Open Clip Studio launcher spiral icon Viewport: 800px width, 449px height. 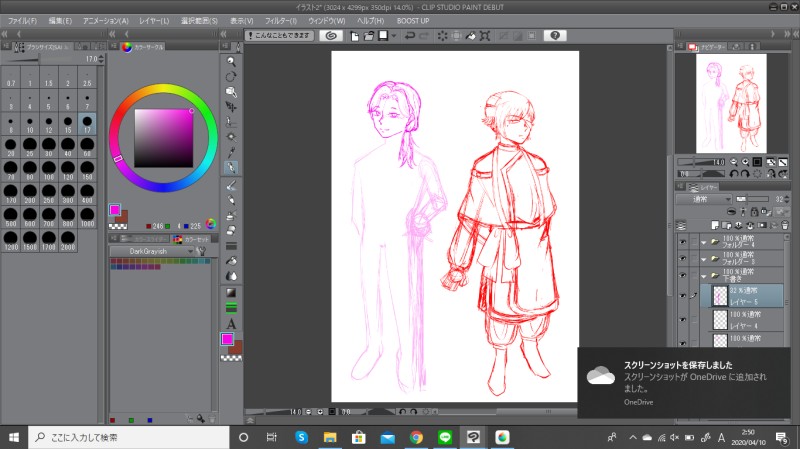point(331,35)
